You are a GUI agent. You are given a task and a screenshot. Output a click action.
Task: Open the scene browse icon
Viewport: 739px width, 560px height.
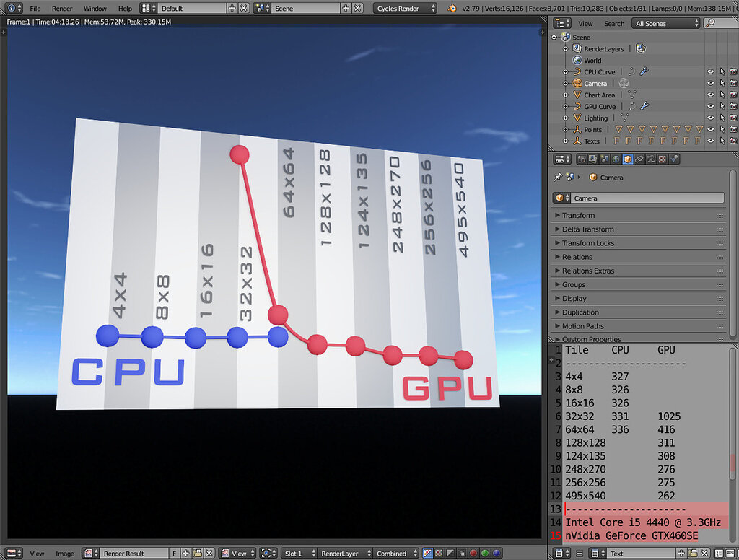pyautogui.click(x=262, y=8)
